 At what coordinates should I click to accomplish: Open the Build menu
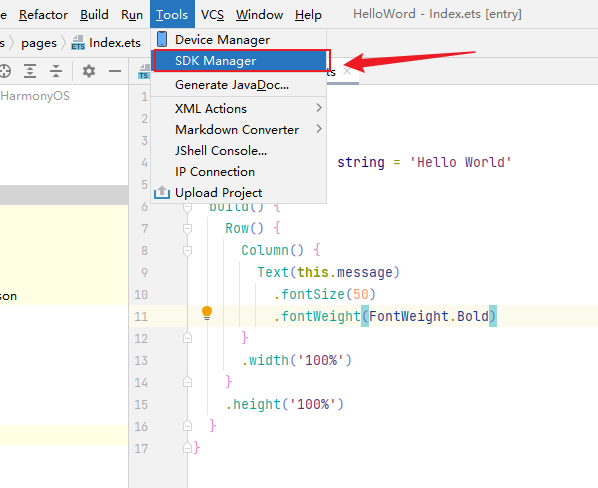point(94,14)
